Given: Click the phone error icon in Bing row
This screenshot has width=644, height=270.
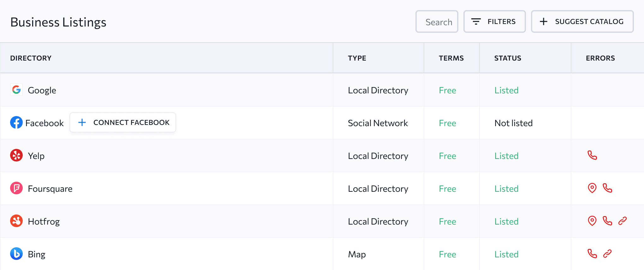Looking at the screenshot, I should click(592, 254).
